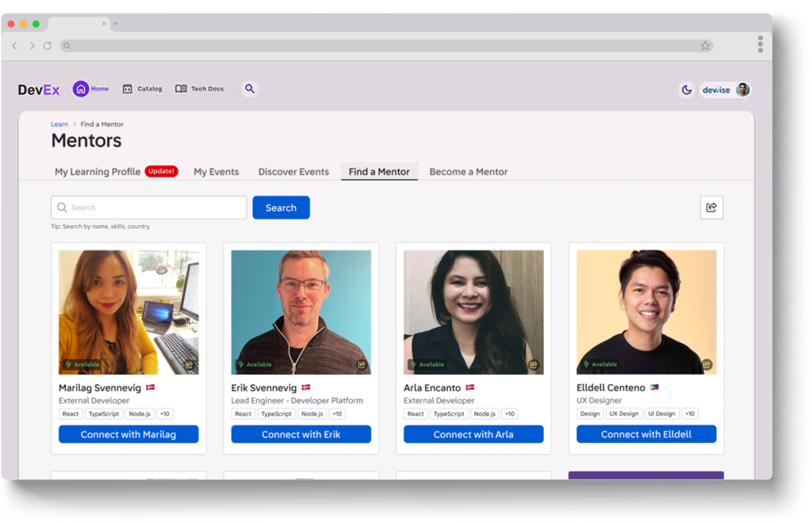The height and width of the screenshot is (523, 812).
Task: Toggle dark mode moon icon
Action: click(687, 90)
